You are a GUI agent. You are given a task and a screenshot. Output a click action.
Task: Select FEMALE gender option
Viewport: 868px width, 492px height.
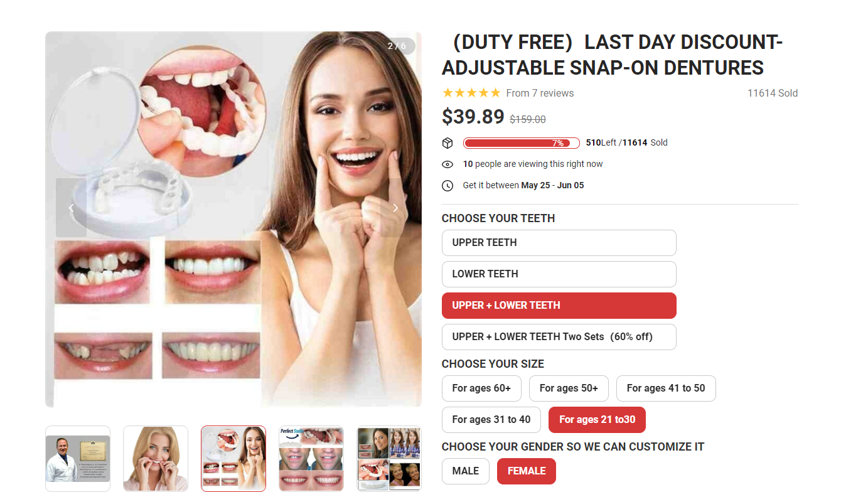[527, 471]
